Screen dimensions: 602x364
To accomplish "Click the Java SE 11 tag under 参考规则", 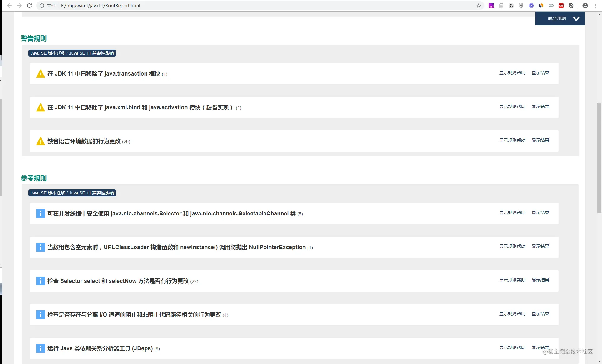I will [x=72, y=193].
